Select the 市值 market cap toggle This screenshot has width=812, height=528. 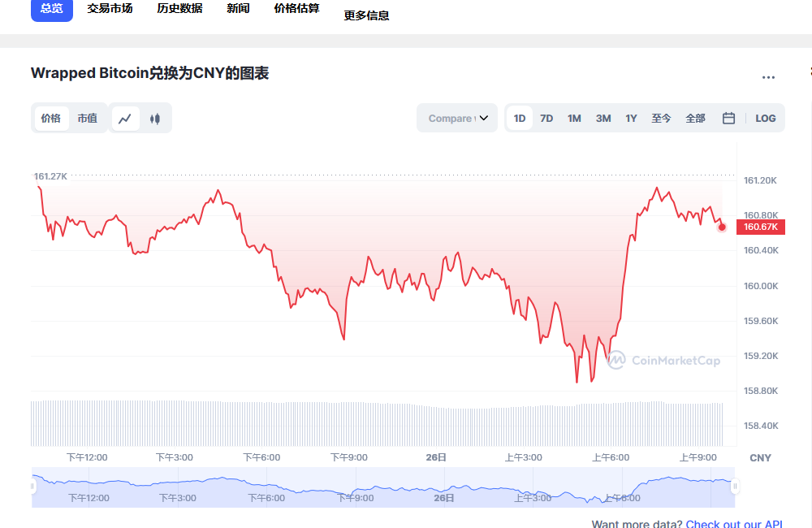pyautogui.click(x=88, y=118)
